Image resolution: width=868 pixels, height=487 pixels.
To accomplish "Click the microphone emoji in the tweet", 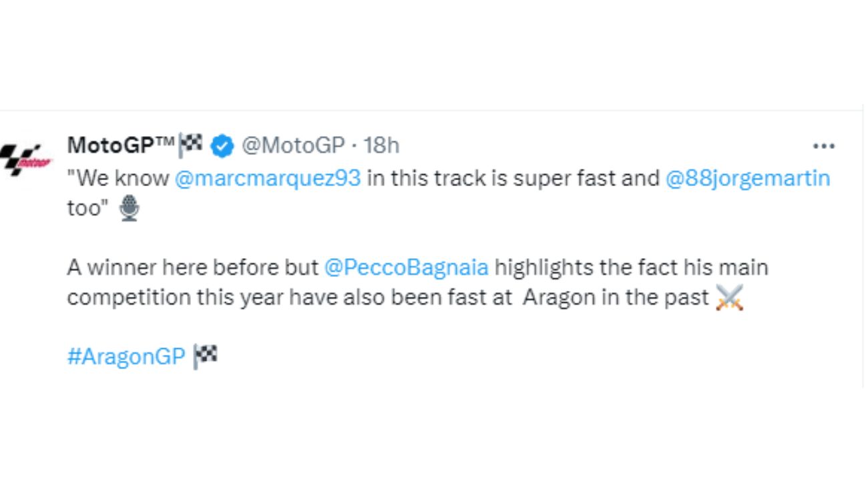I will 129,207.
